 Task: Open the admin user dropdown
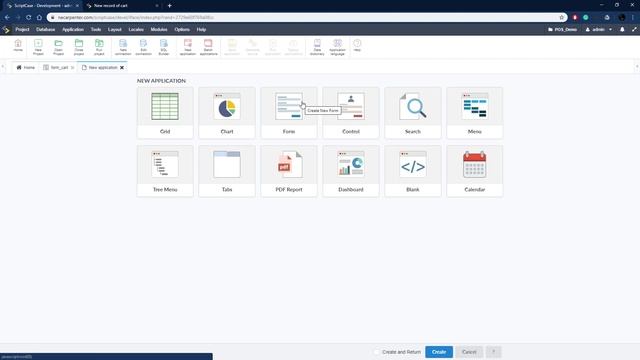599,29
